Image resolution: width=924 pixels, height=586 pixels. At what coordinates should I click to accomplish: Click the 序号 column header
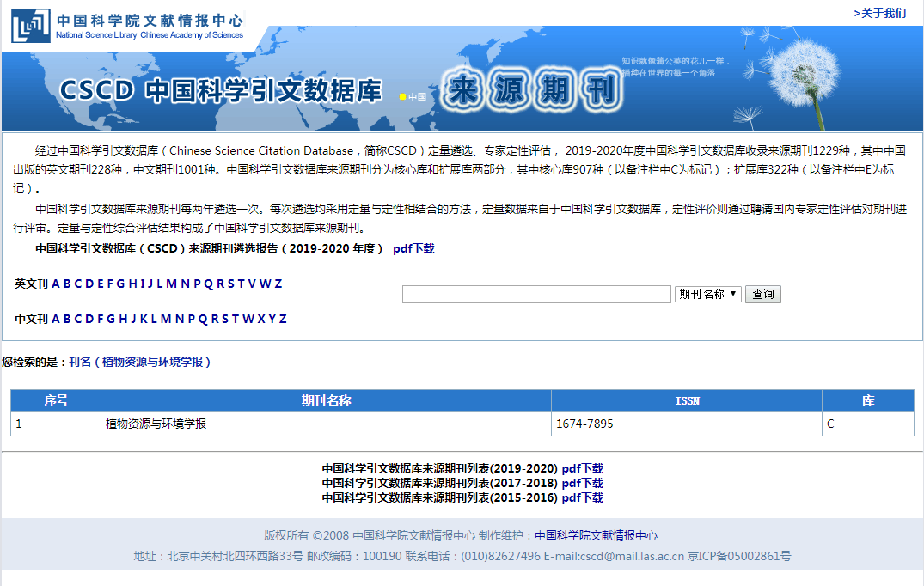56,400
